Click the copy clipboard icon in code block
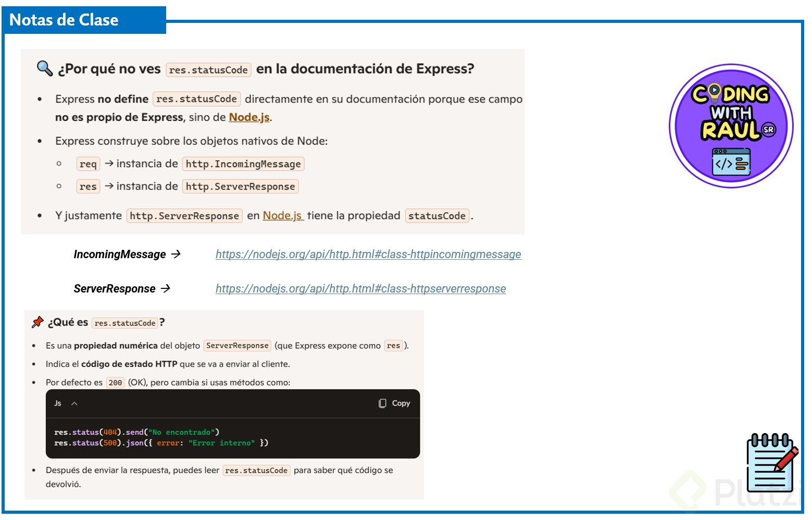The width and height of the screenshot is (812, 520). [x=382, y=403]
